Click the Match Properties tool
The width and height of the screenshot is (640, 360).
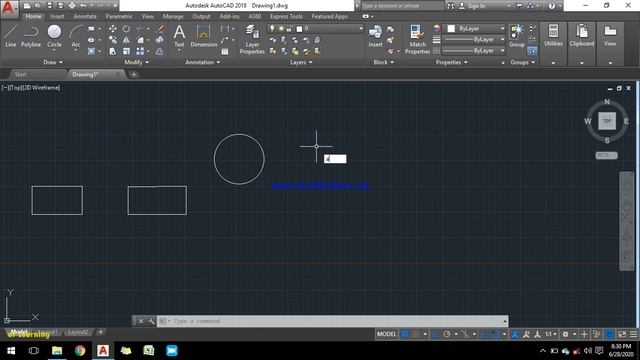(417, 39)
